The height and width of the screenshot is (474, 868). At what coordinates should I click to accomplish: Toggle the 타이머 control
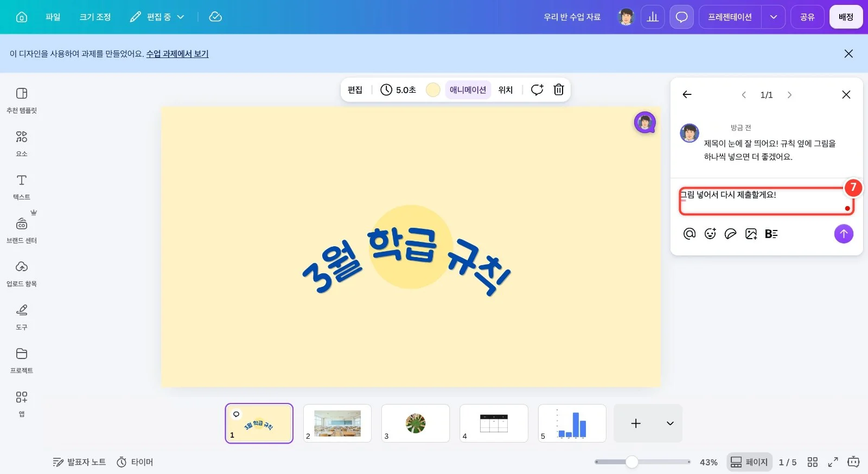pos(135,462)
